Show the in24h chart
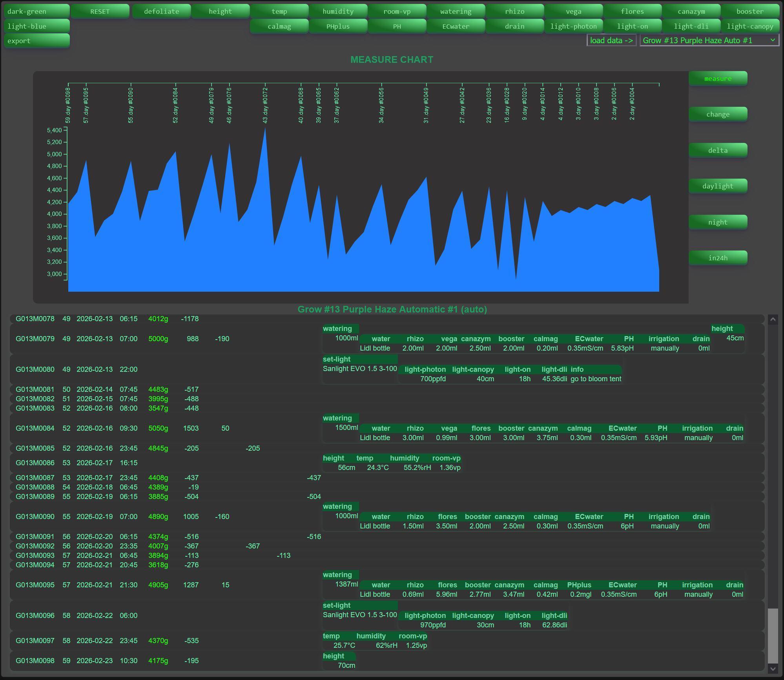The height and width of the screenshot is (680, 784). (718, 258)
